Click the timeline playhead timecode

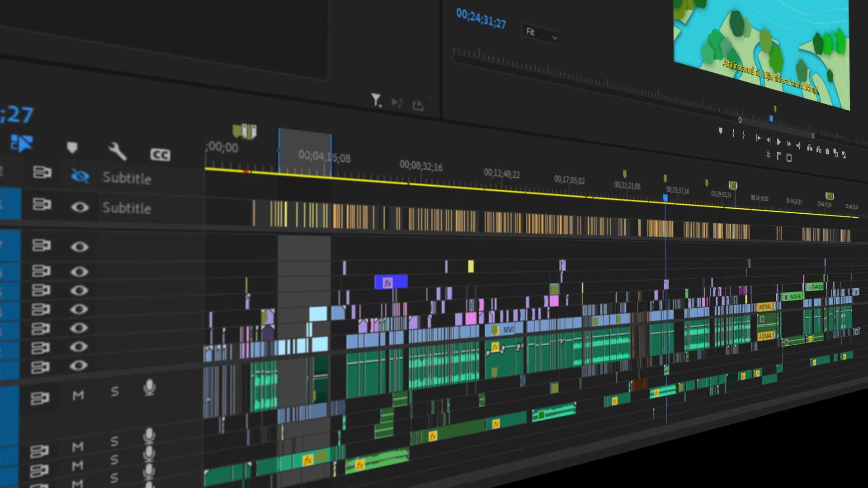(x=17, y=115)
